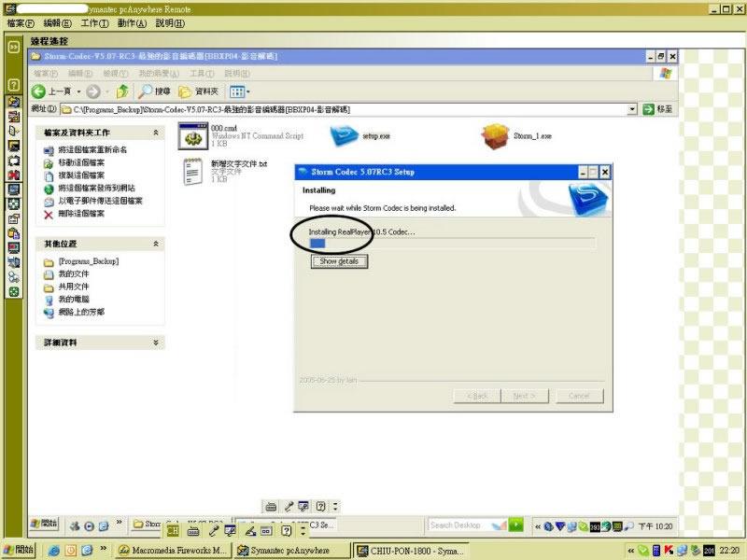This screenshot has width=747, height=560.
Task: Open the 我的最愛(A) menu in Explorer
Action: pyautogui.click(x=159, y=74)
